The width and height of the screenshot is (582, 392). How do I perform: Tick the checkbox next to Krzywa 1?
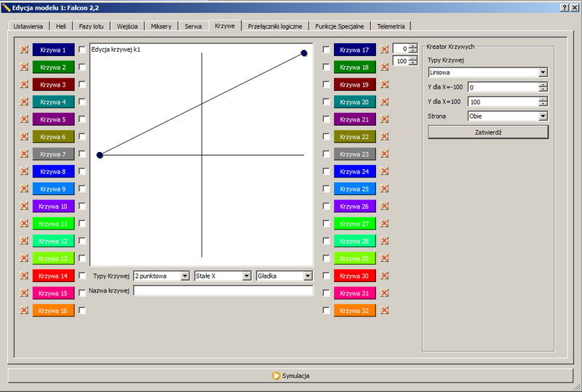(82, 49)
